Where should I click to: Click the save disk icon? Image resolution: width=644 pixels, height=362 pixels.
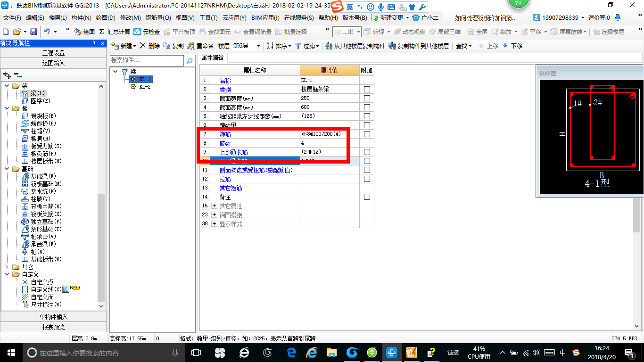coord(33,32)
